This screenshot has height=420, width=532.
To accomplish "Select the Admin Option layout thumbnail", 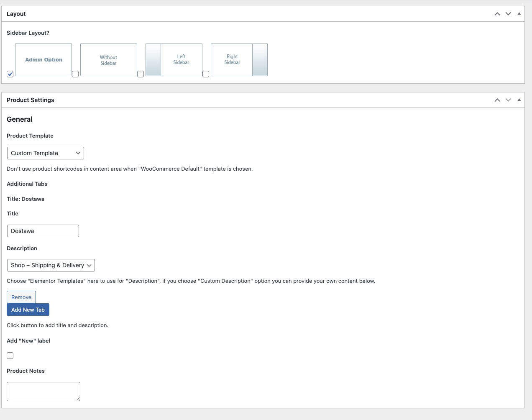I will click(x=43, y=60).
